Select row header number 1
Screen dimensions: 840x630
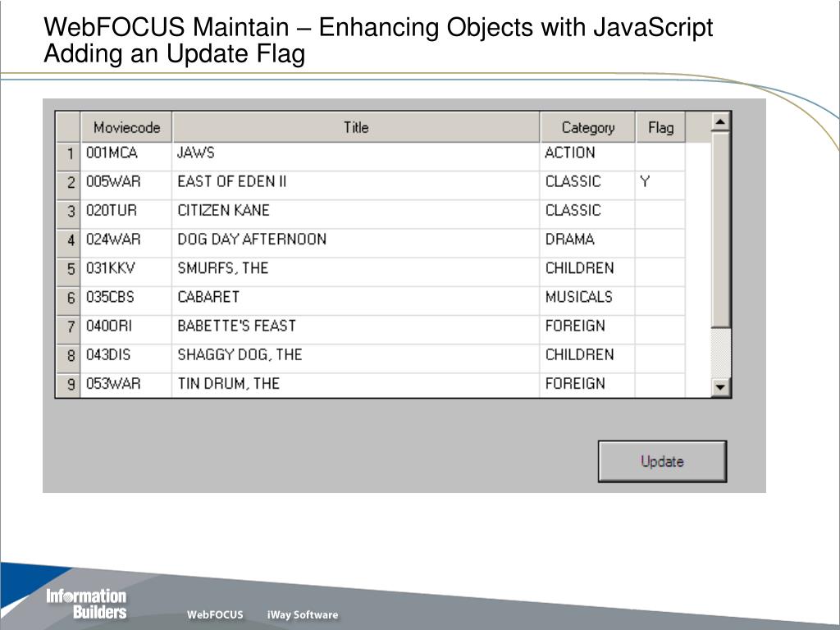click(x=69, y=157)
